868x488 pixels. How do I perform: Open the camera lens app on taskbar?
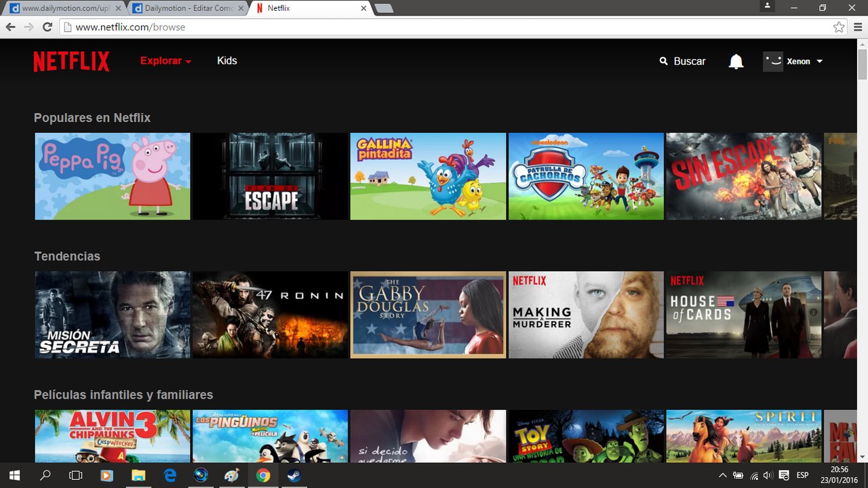click(x=201, y=475)
